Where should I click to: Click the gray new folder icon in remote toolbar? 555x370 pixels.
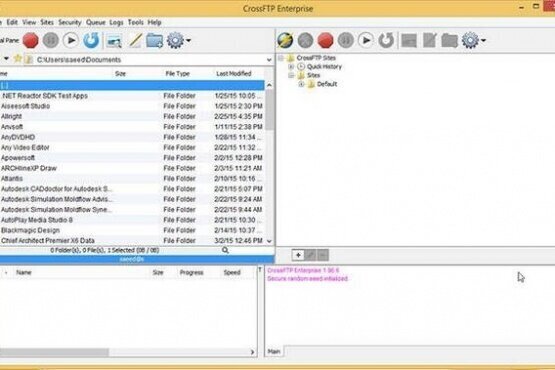(x=450, y=40)
